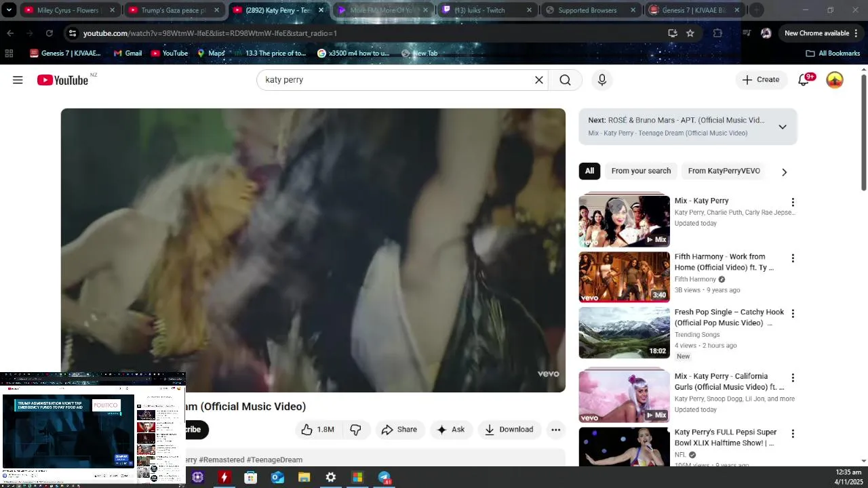This screenshot has width=868, height=488.
Task: Open the Chrome apps grid shortcut
Action: [x=9, y=54]
